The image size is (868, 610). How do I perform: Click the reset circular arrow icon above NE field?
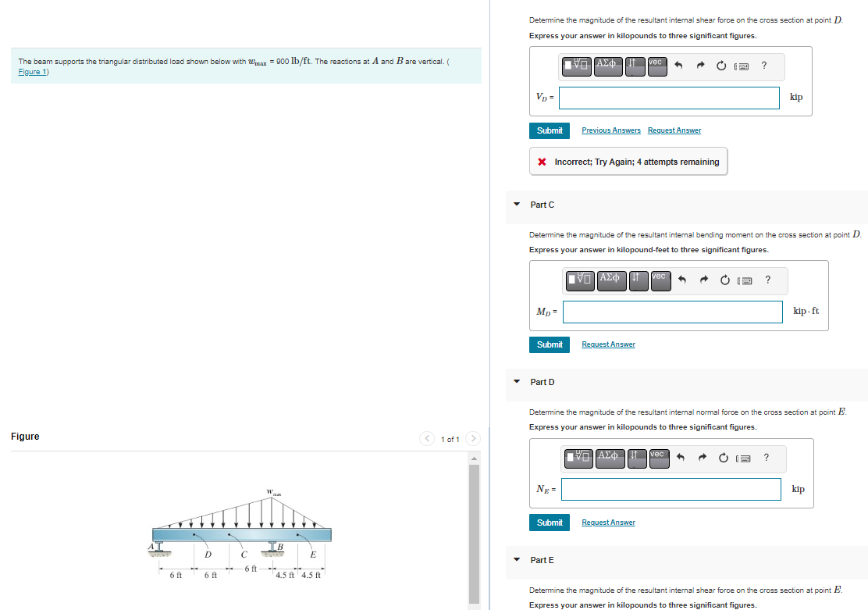(x=722, y=458)
